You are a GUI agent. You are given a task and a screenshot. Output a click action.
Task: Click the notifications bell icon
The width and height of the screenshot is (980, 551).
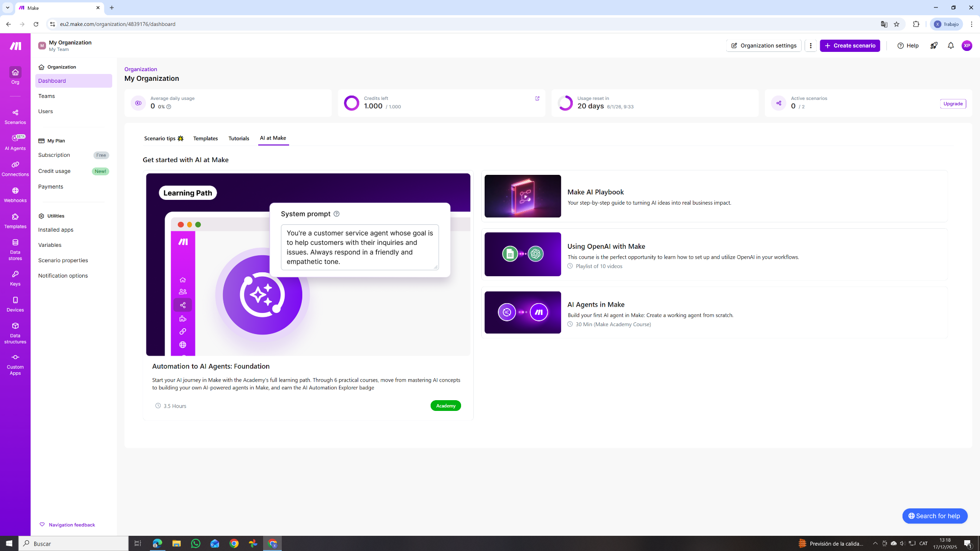click(x=951, y=46)
